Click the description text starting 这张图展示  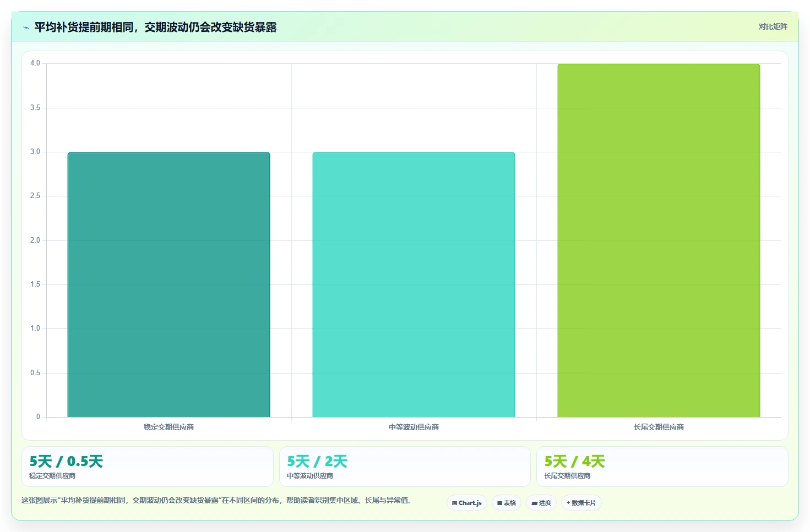click(x=216, y=500)
